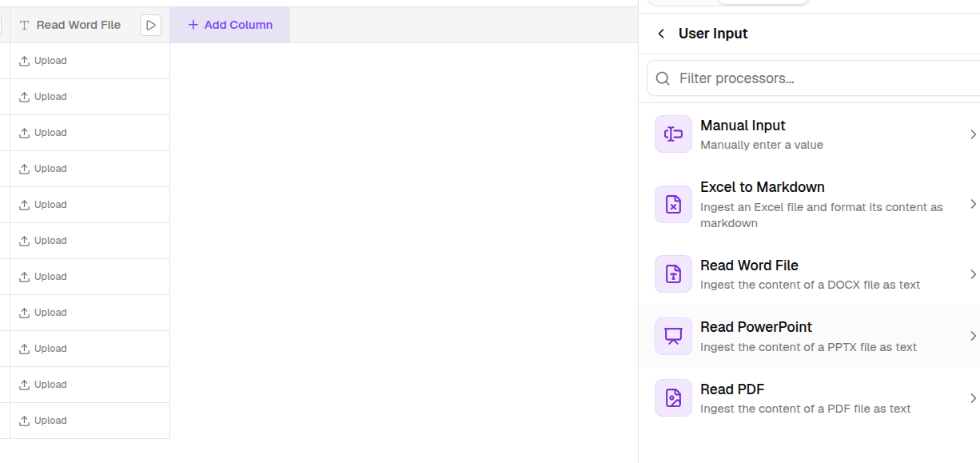
Task: Add a new column with Add Column
Action: pyautogui.click(x=230, y=25)
